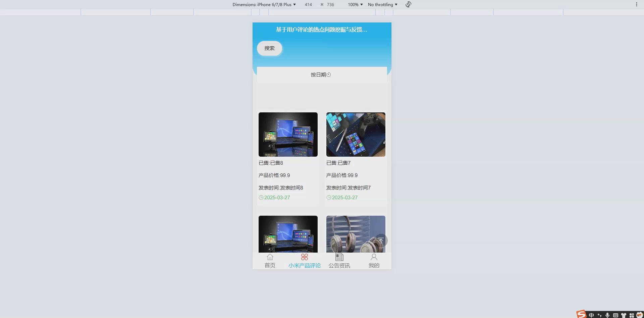This screenshot has height=318, width=644.
Task: Click the user profile icon
Action: click(x=374, y=257)
